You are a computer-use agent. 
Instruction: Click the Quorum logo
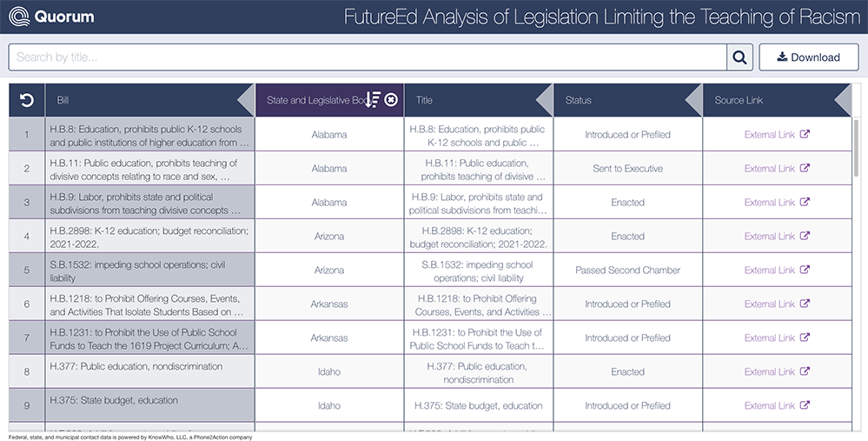point(51,17)
